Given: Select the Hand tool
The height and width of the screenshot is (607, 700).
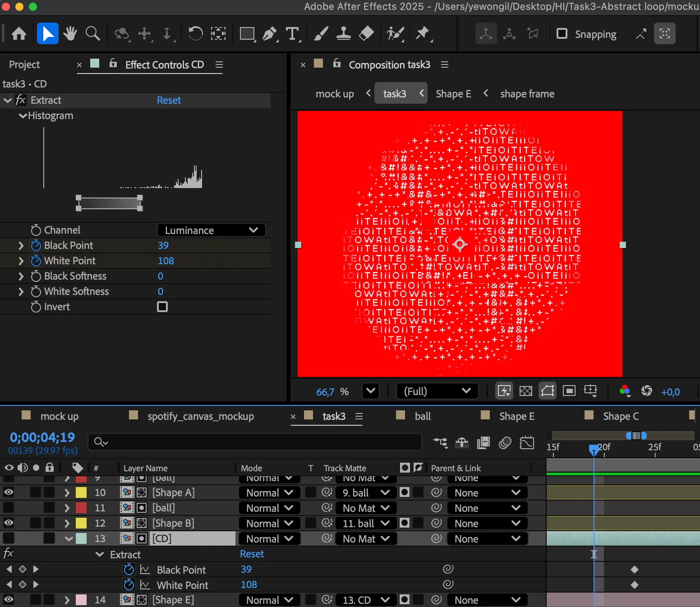Looking at the screenshot, I should [x=70, y=34].
